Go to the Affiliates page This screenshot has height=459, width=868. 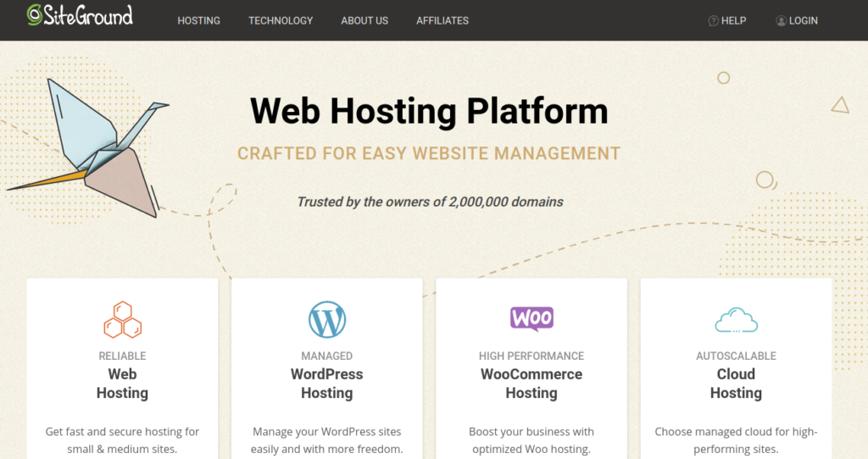pos(442,20)
